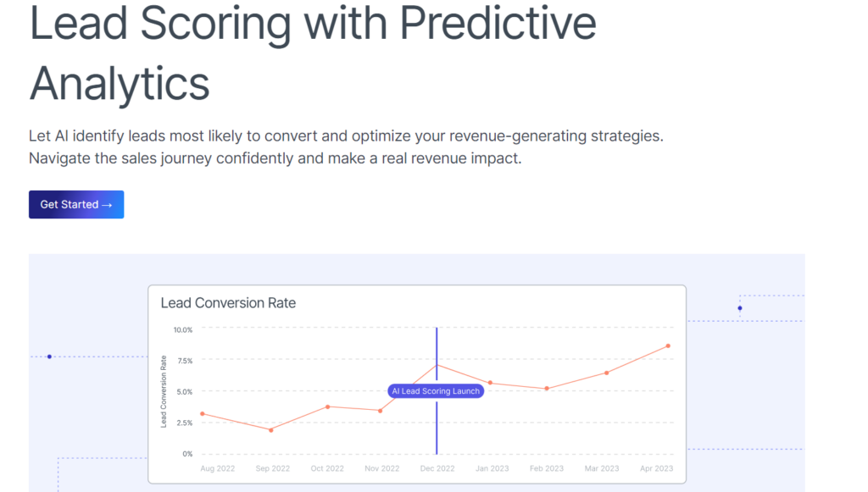Click the blue dot left of chart
Viewport: 868px width, 492px height.
(x=49, y=357)
